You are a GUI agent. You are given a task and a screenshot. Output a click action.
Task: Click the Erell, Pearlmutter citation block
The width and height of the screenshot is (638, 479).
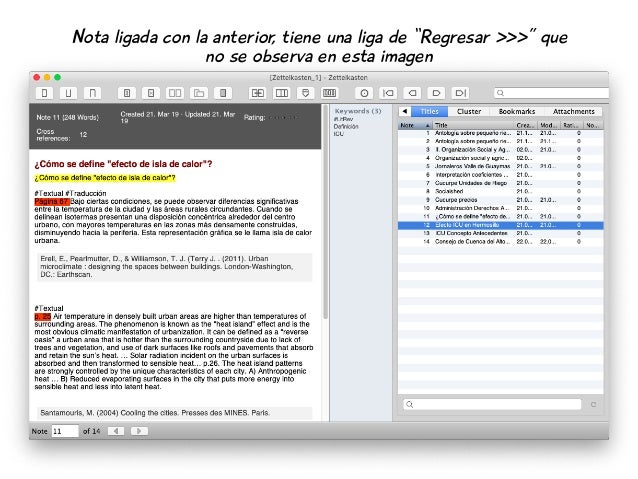(x=175, y=267)
